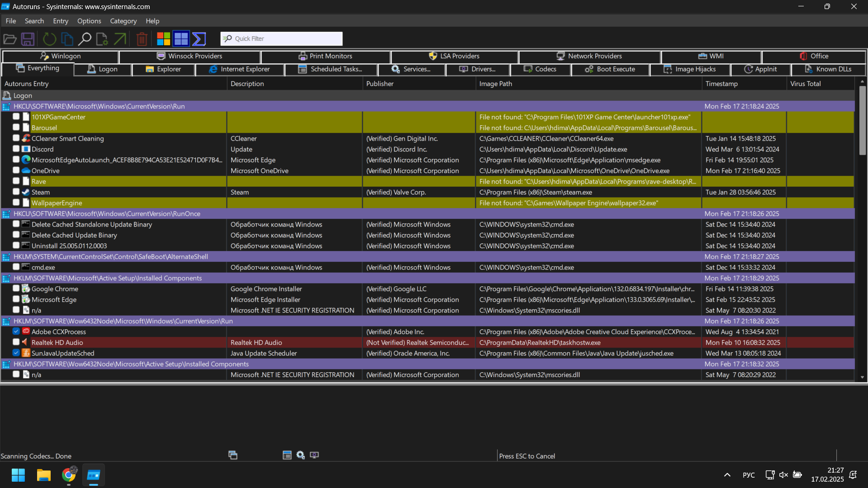Click the taskbar clock showing 21:27

point(827,475)
